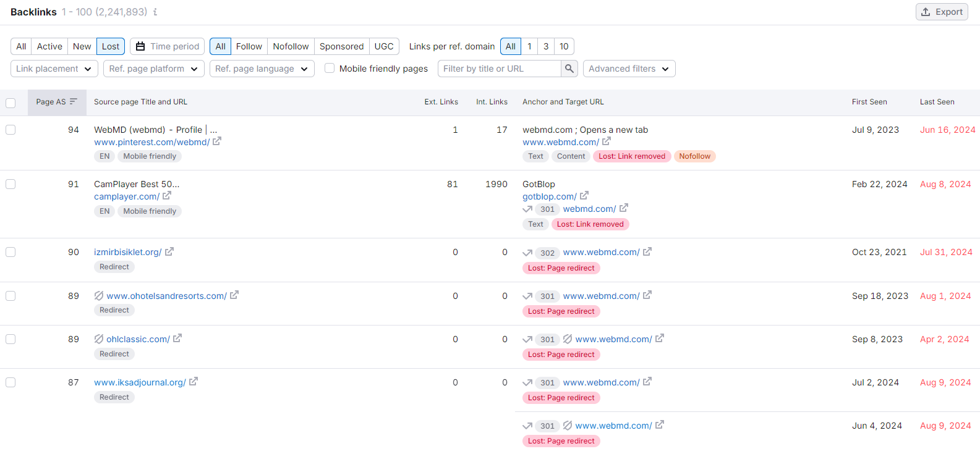Set links per ref. domain to 10

pos(565,46)
